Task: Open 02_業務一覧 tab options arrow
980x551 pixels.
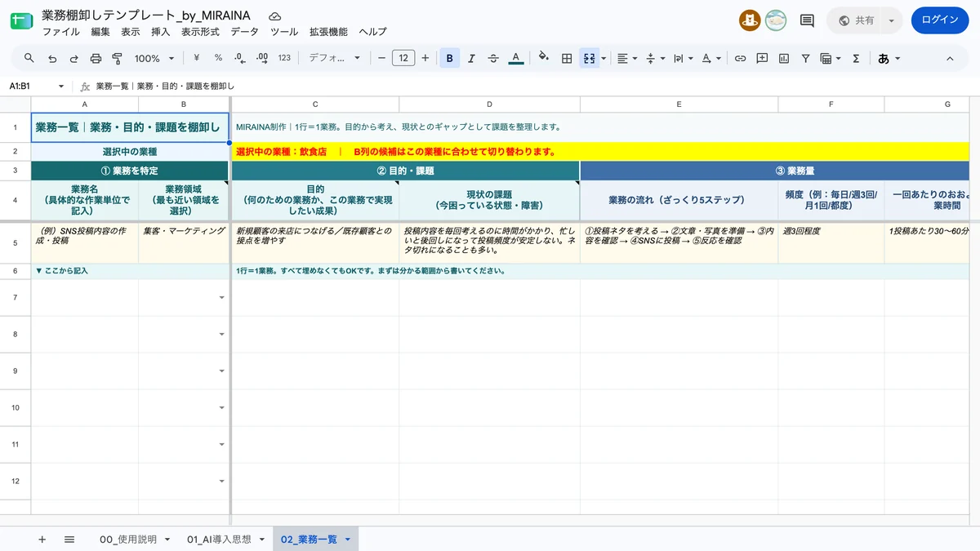Action: pos(348,539)
